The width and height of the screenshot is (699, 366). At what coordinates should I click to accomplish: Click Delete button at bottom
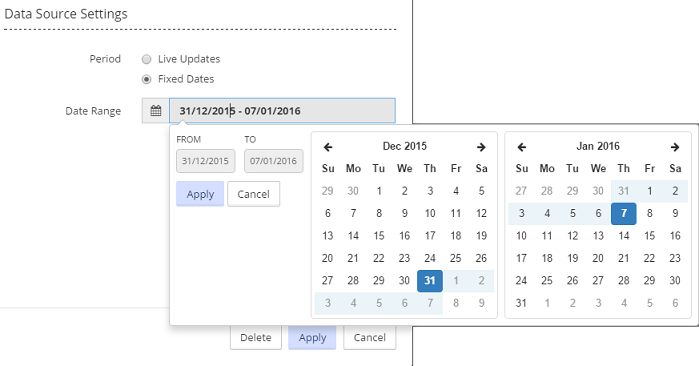click(x=256, y=337)
